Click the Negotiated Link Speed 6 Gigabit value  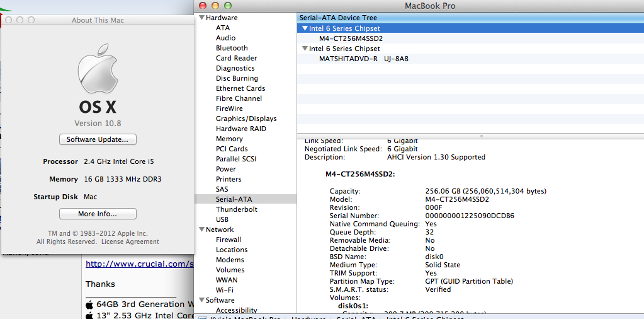(x=402, y=149)
